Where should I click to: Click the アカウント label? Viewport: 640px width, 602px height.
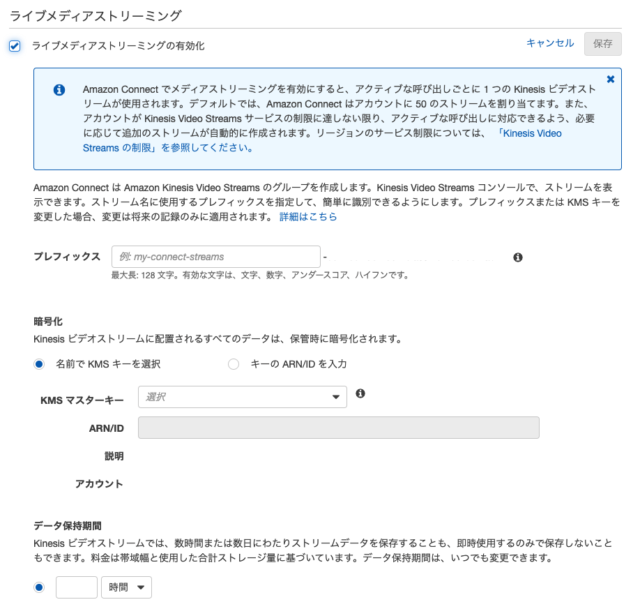tap(99, 484)
